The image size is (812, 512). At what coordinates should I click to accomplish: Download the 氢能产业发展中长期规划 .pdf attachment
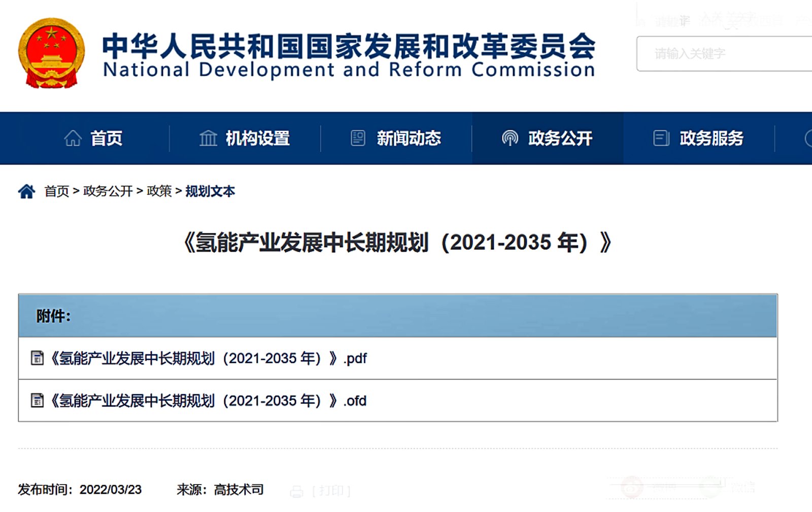tap(208, 358)
